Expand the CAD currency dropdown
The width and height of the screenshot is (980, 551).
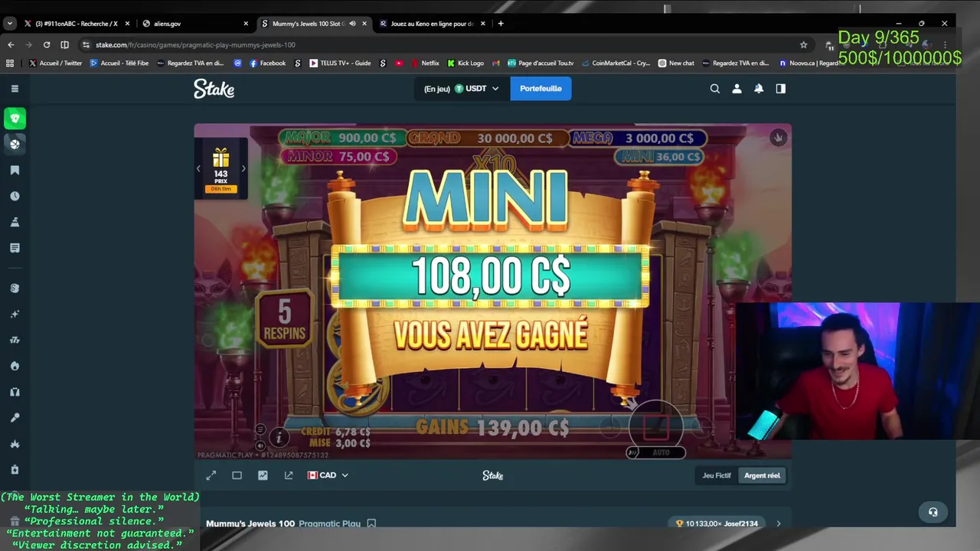(328, 475)
